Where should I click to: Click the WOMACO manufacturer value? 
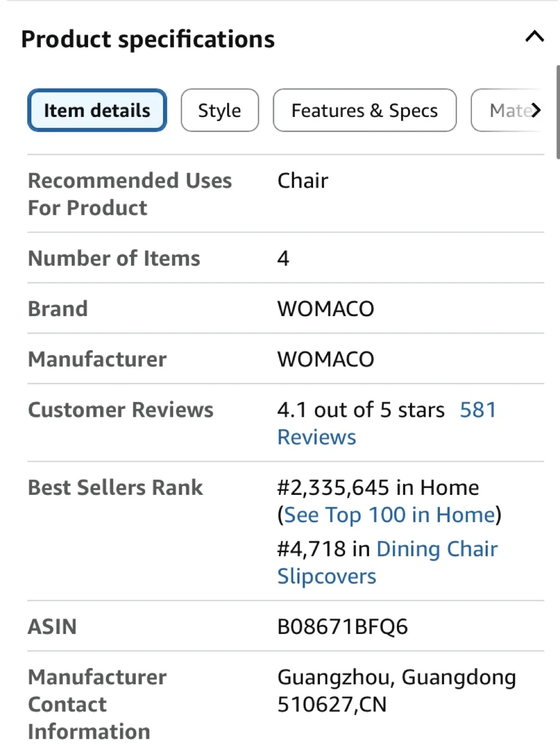(x=325, y=359)
